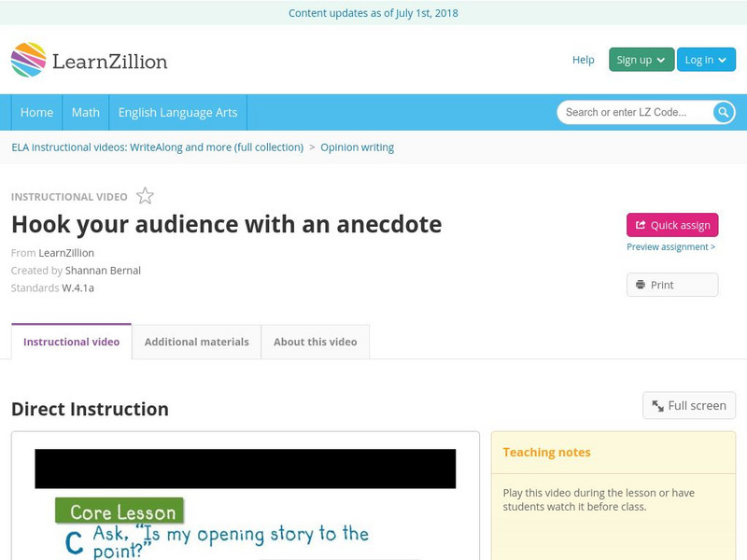Select the About this video tab
Screen dimensions: 747x560
tap(315, 342)
